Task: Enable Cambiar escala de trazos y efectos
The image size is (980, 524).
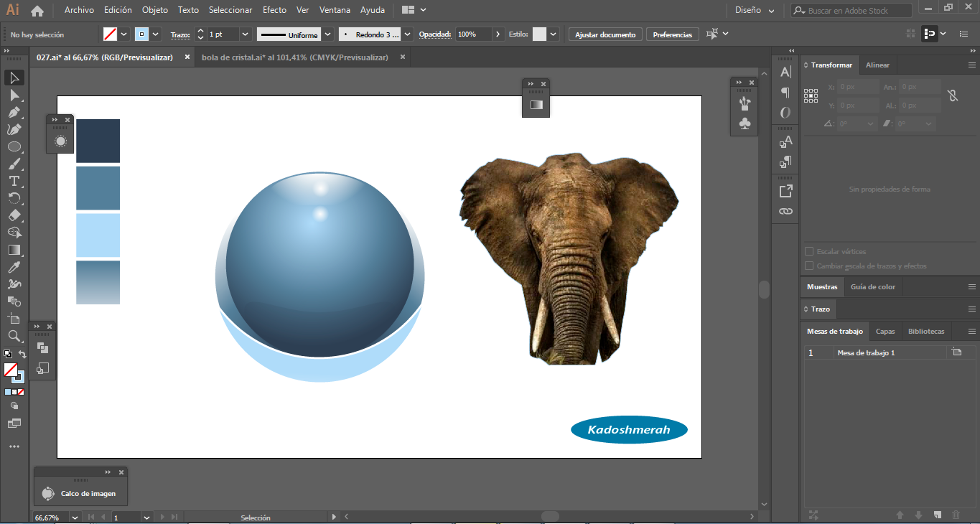Action: pos(809,266)
